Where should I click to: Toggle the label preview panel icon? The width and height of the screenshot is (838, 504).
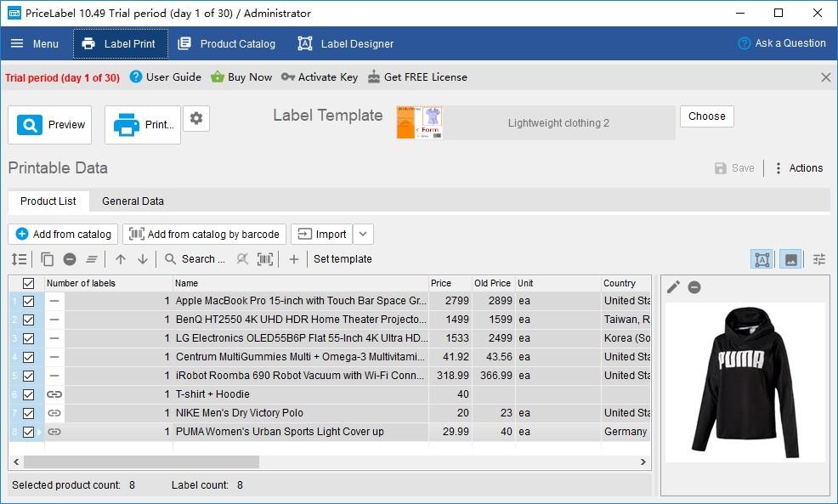[x=762, y=260]
